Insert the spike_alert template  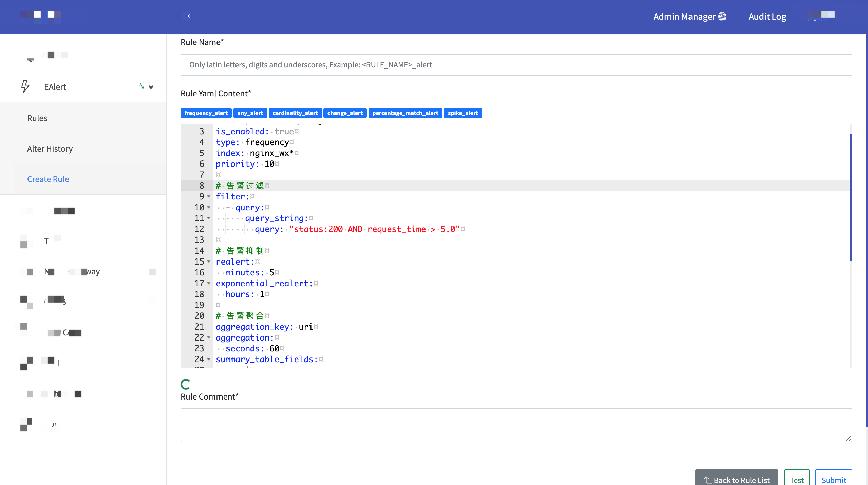463,113
